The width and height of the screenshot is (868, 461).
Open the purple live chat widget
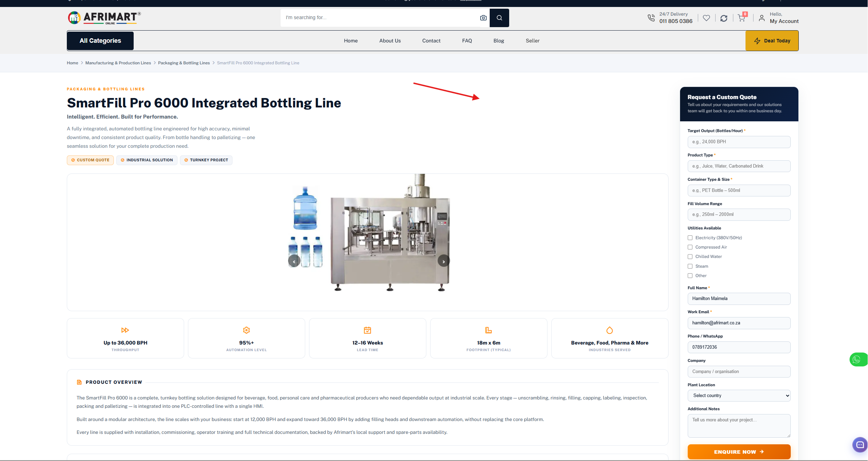click(860, 444)
